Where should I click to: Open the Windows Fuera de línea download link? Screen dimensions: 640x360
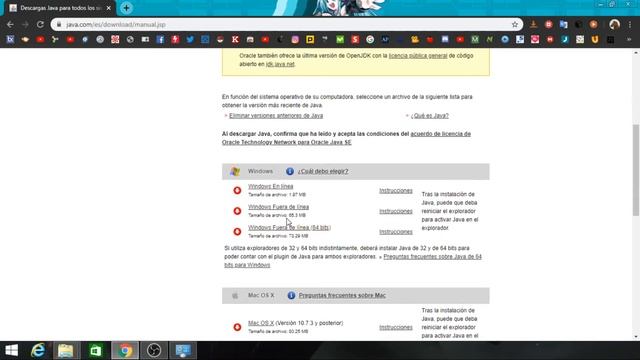(x=278, y=207)
